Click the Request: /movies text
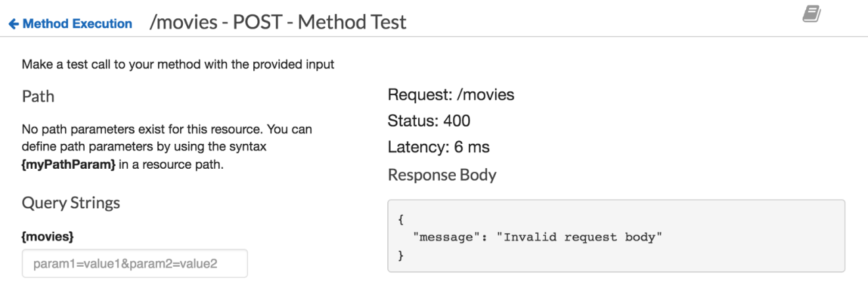This screenshot has height=285, width=868. 451,95
